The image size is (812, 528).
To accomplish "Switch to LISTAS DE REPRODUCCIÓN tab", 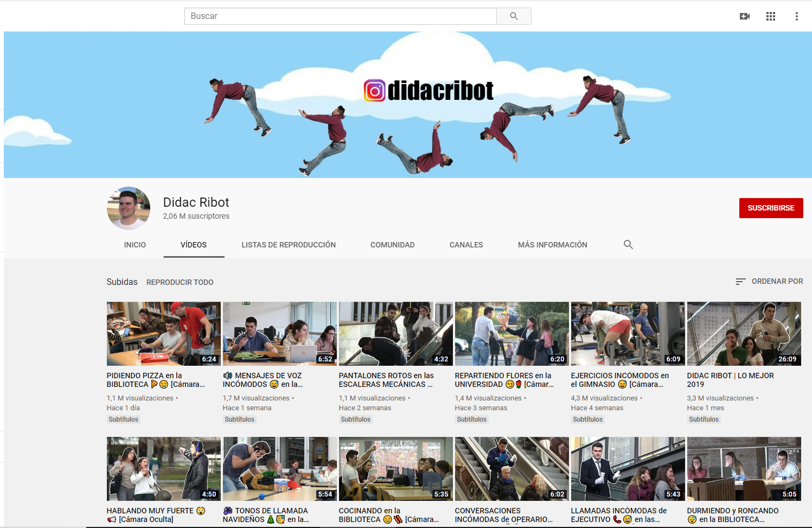I will click(x=289, y=245).
